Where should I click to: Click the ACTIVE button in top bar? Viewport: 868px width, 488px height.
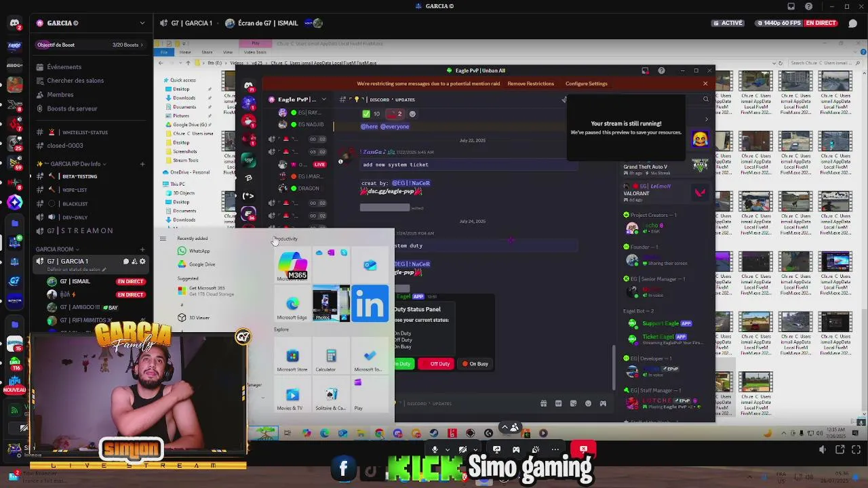point(728,23)
